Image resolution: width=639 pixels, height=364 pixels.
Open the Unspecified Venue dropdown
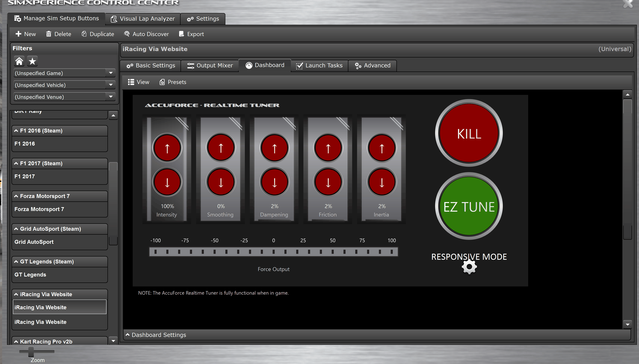pyautogui.click(x=64, y=97)
